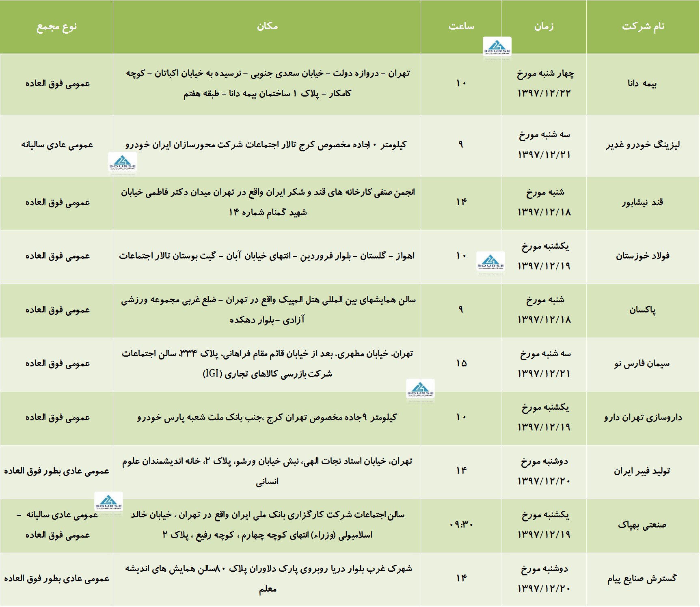Click 'عمومی عادی بطور فوق العاده' in تولید فیبر ایران row

point(56,471)
